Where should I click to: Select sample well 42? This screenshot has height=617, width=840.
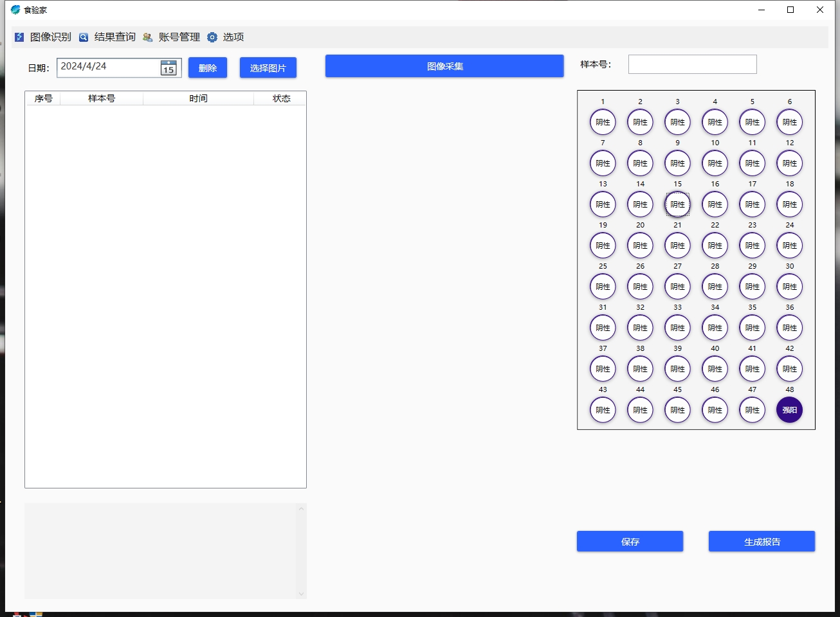tap(790, 369)
